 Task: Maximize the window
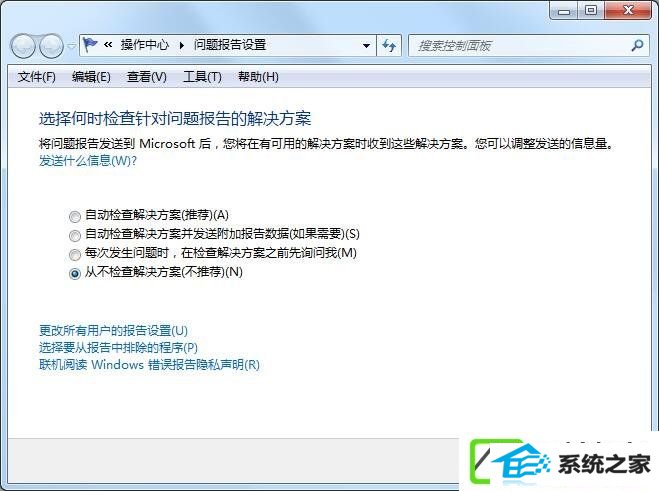(591, 11)
